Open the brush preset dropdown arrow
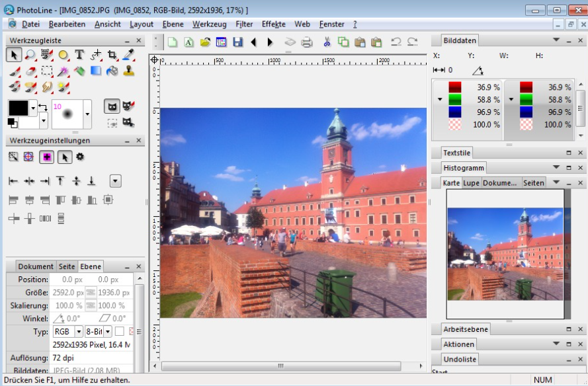Screen dimensions: 588x386 tap(87, 114)
